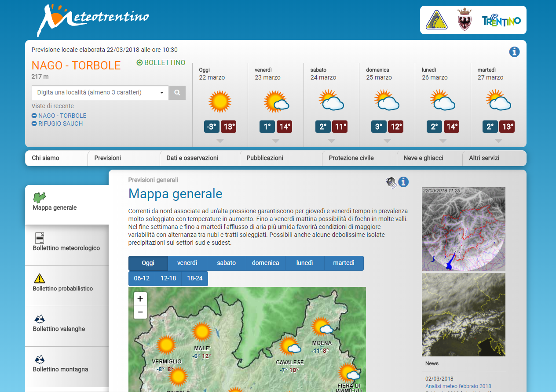Remove NAGO - TORBOLE from recent list
The image size is (556, 392).
click(x=34, y=116)
